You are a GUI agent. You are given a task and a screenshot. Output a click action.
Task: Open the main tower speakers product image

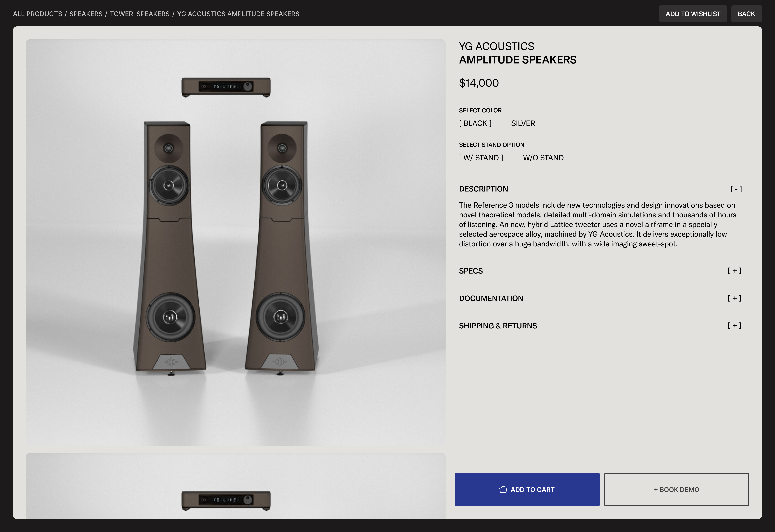(235, 243)
